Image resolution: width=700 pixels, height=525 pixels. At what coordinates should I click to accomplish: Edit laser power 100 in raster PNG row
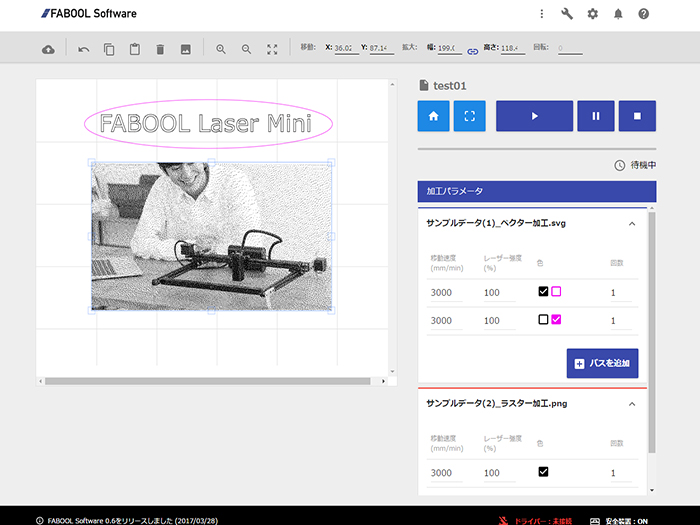point(500,473)
